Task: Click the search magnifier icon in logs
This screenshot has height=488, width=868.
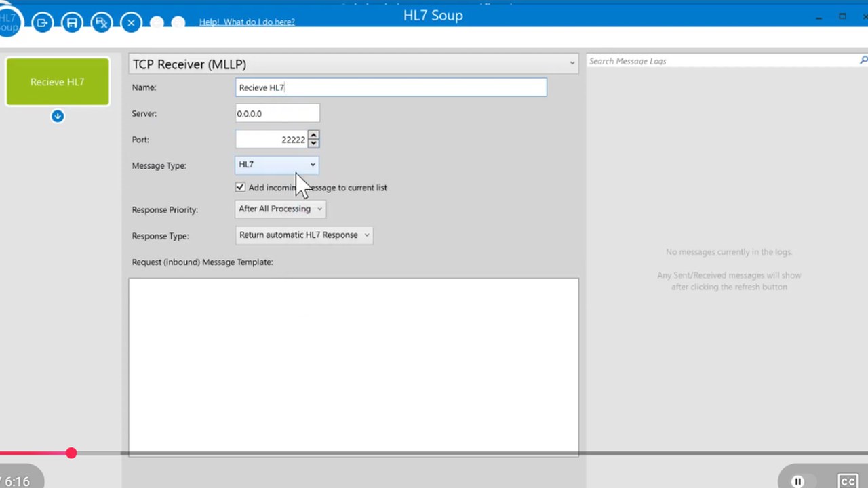Action: click(863, 60)
